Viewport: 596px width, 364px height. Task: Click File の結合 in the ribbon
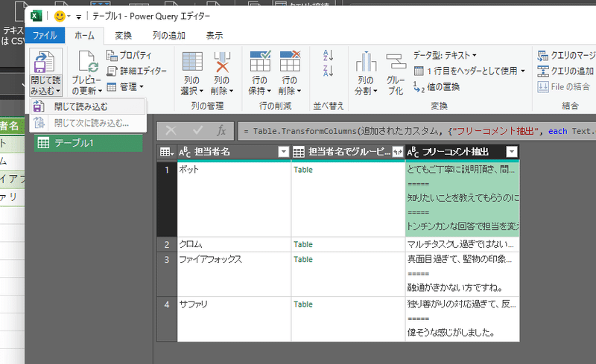[564, 87]
